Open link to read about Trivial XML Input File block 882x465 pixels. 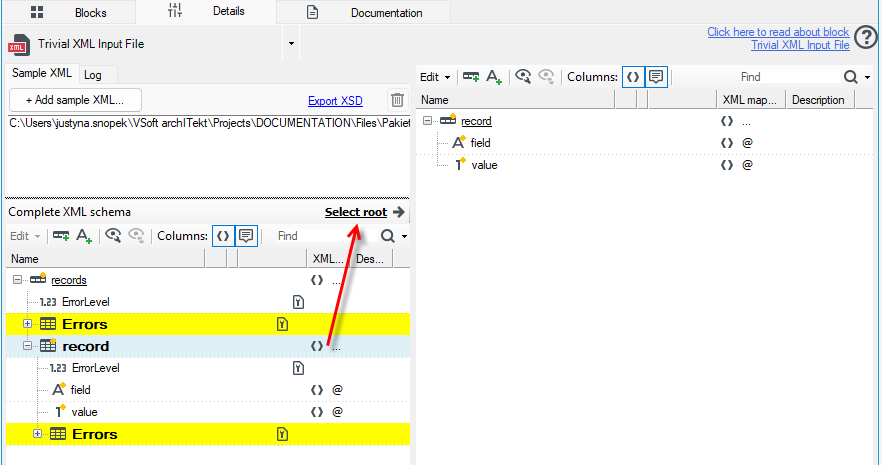pos(778,38)
